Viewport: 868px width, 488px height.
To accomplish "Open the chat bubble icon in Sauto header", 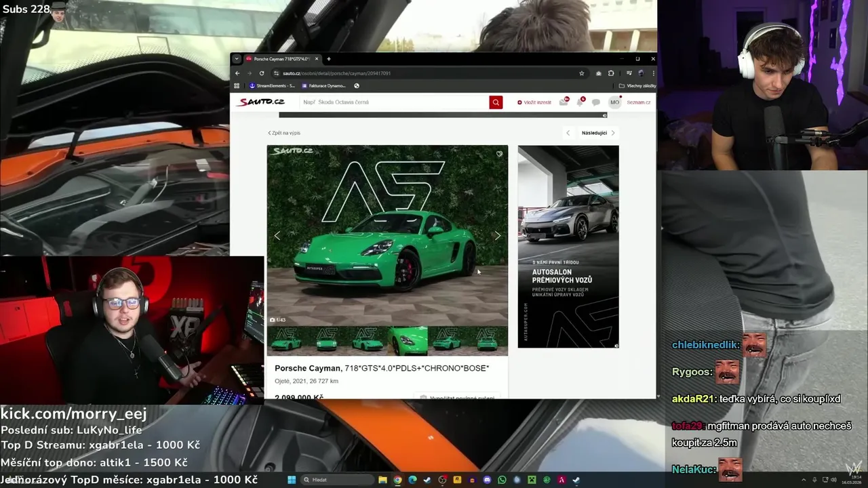I will (595, 102).
